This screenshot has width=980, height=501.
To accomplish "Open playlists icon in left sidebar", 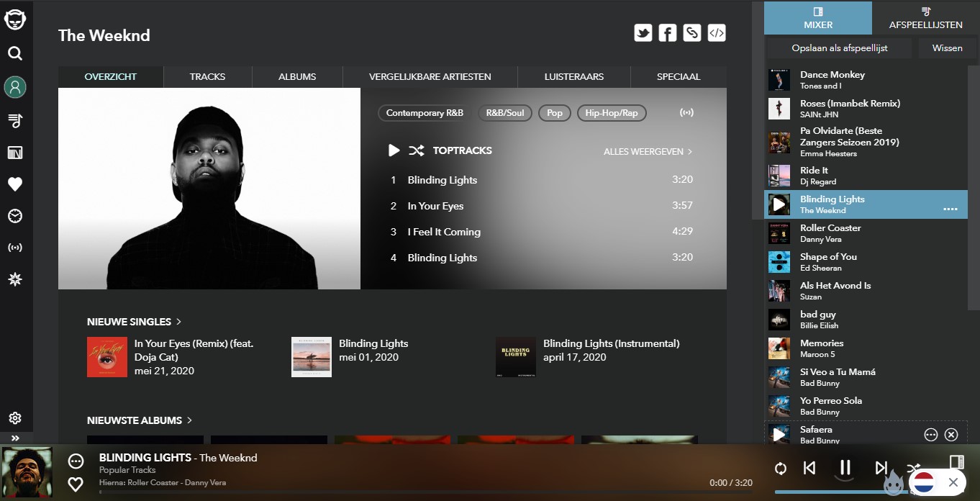I will (x=15, y=120).
